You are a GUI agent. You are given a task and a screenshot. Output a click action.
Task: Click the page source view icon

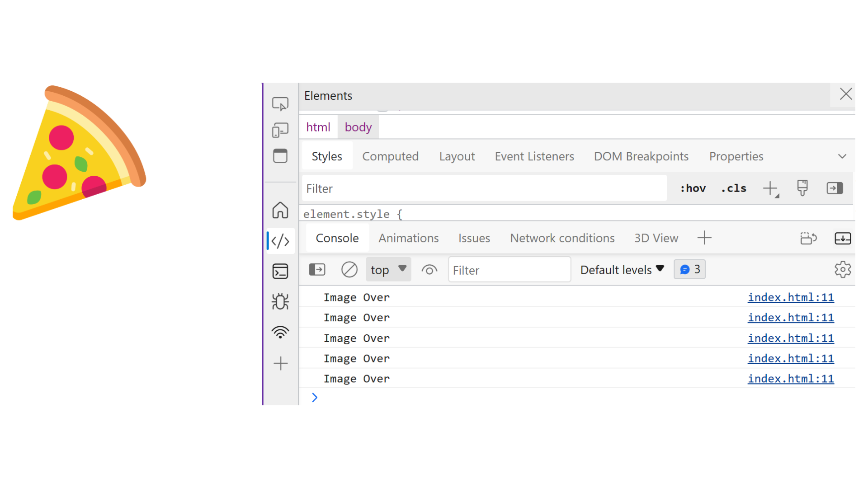pyautogui.click(x=280, y=239)
